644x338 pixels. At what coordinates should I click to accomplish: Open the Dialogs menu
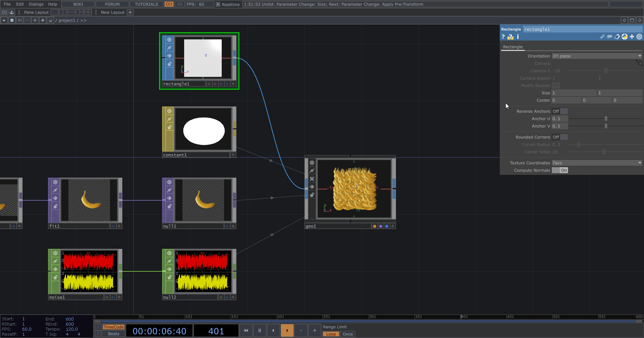pos(36,4)
